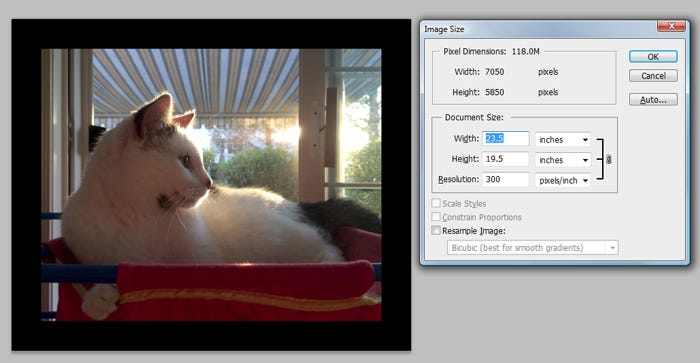700x363 pixels.
Task: Click the Cancel button
Action: 653,76
